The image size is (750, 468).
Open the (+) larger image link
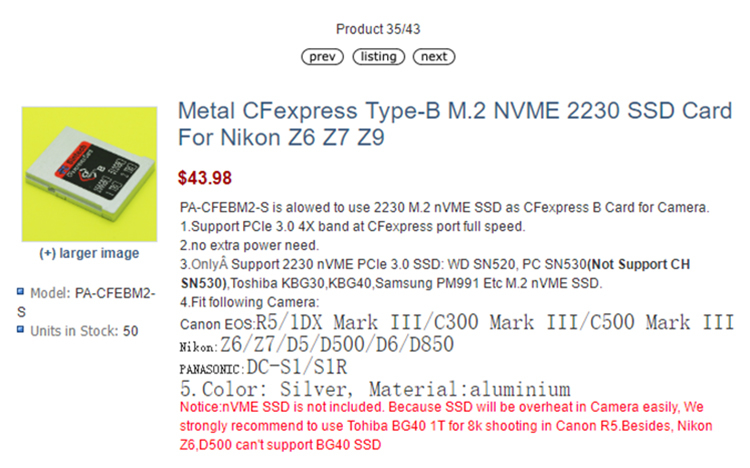tap(89, 253)
